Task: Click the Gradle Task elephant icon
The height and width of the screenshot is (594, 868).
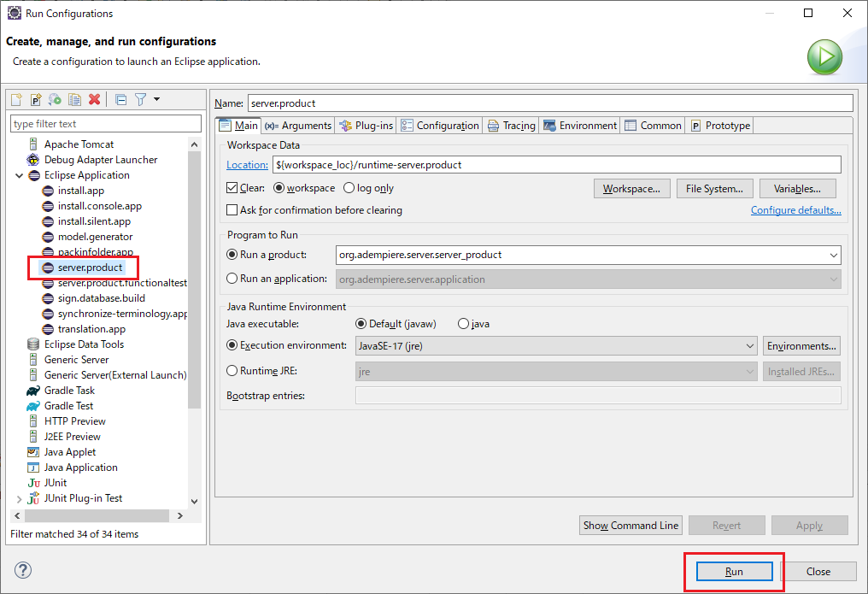Action: point(33,391)
